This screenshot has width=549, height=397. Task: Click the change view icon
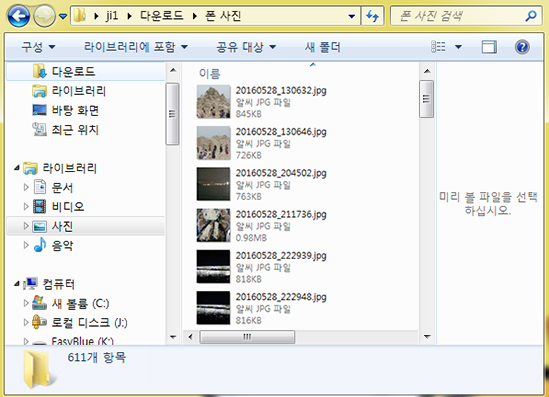[438, 47]
